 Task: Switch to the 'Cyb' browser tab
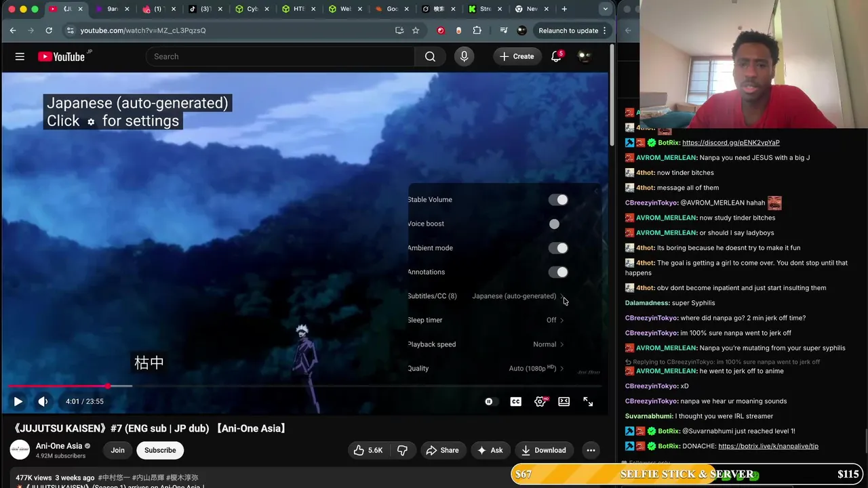point(251,9)
